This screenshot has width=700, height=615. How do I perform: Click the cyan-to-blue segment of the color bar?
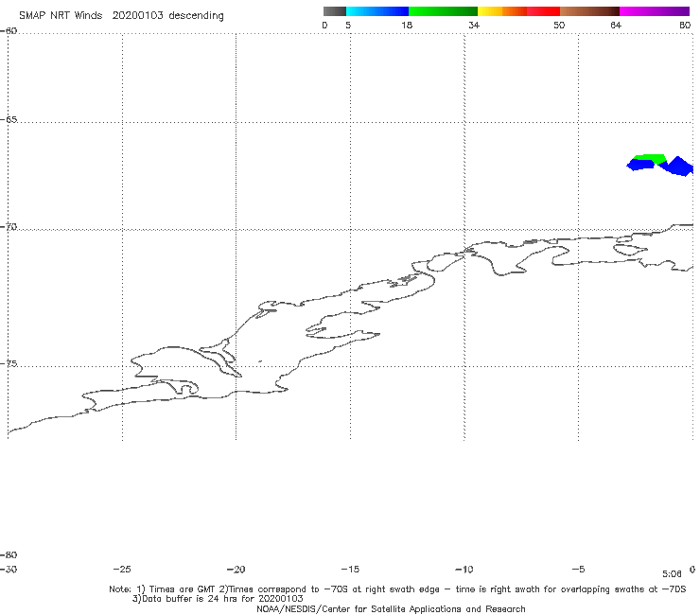(377, 11)
